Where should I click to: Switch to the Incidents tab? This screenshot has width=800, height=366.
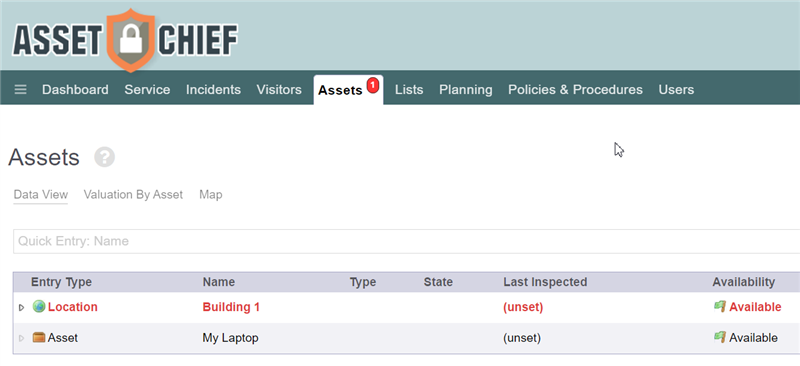pyautogui.click(x=213, y=90)
